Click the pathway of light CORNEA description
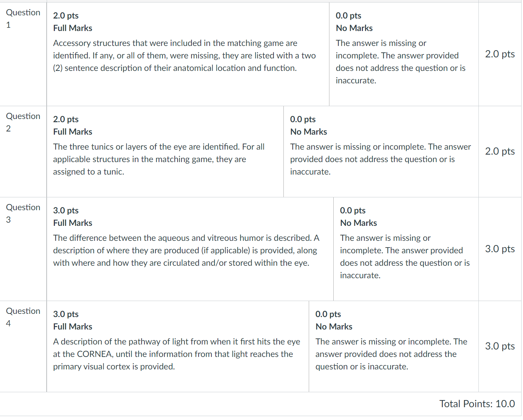523x420 pixels. (x=176, y=354)
